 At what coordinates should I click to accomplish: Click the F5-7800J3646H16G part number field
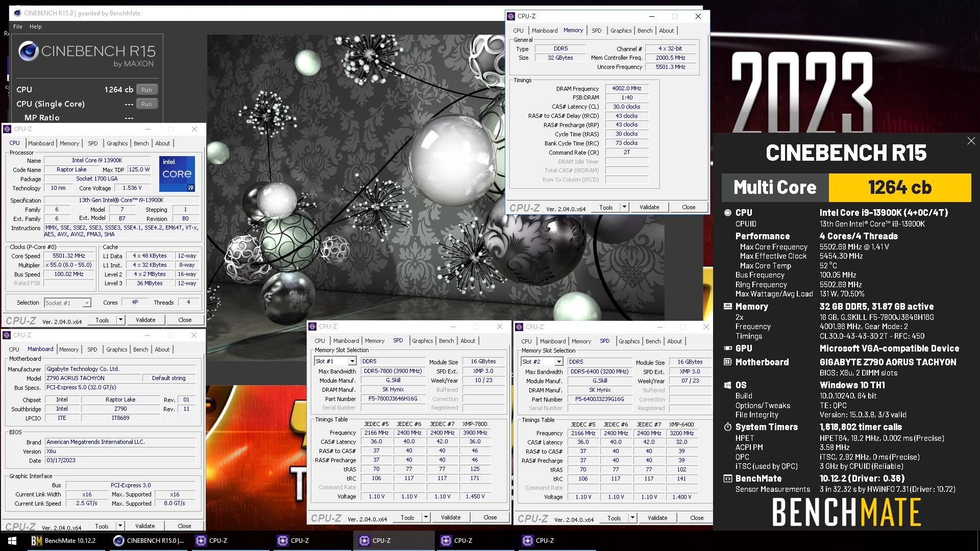point(393,399)
